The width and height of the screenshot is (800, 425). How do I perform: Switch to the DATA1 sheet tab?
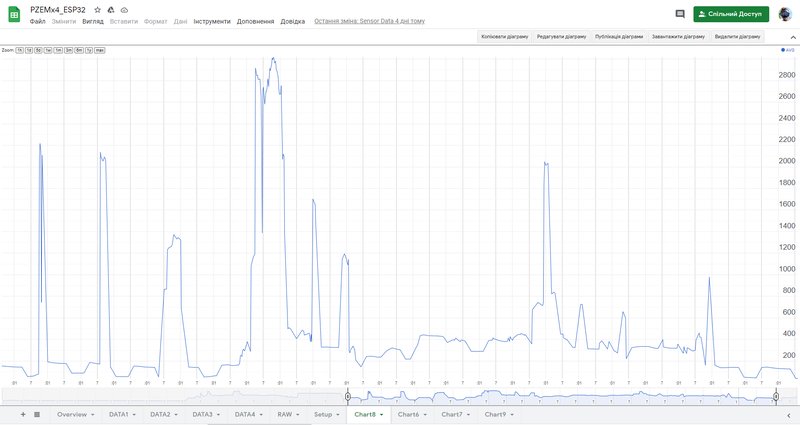pos(118,414)
